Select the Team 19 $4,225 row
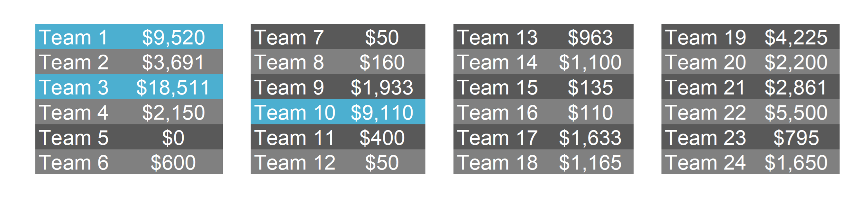The height and width of the screenshot is (200, 868). click(750, 36)
